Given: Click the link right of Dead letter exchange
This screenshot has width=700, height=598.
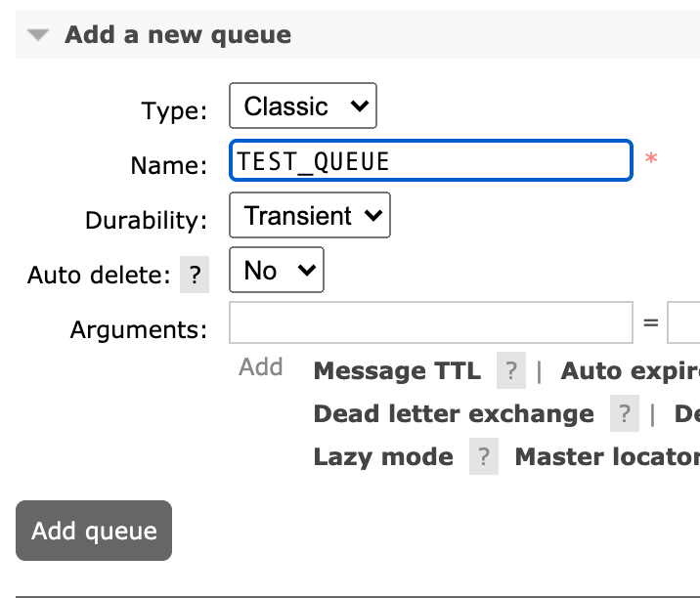Looking at the screenshot, I should (x=686, y=414).
